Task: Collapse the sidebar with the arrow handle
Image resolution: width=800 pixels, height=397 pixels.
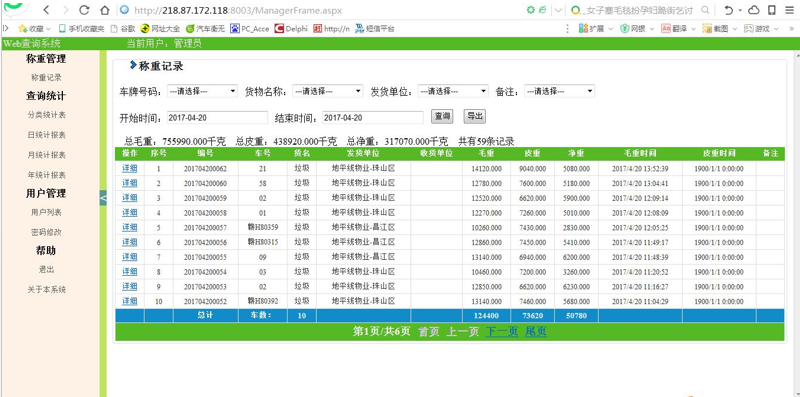Action: [x=103, y=197]
